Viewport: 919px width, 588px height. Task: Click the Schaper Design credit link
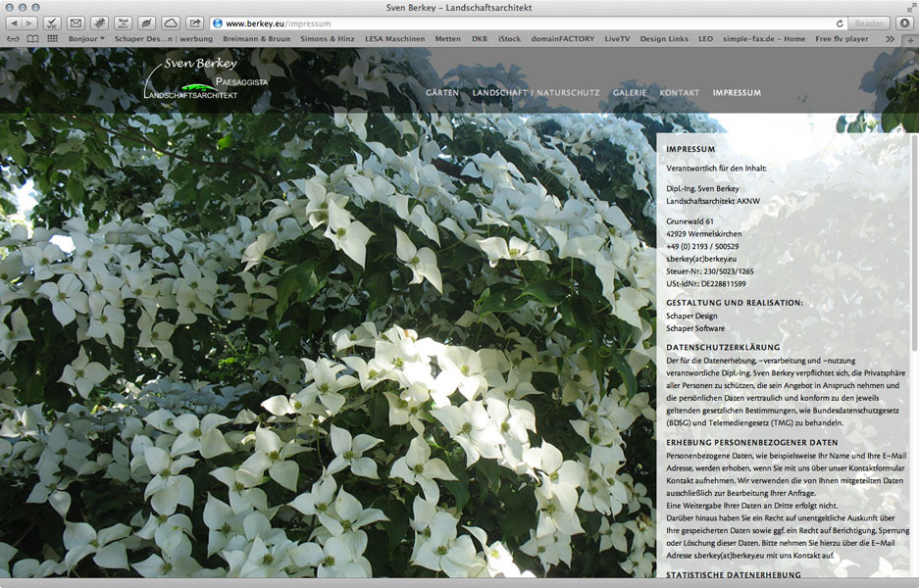click(691, 316)
